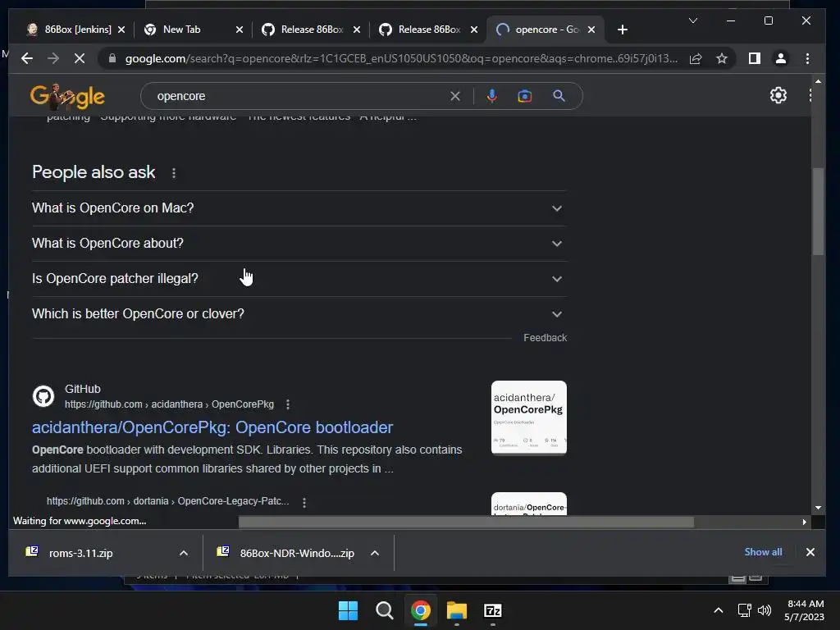Image resolution: width=840 pixels, height=630 pixels.
Task: Open the 86Box-NDR-Windo...zip download
Action: [285, 553]
